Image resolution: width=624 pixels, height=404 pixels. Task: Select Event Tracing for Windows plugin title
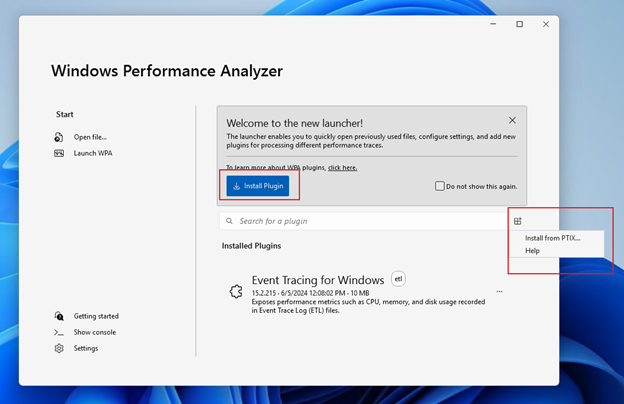[x=318, y=280]
